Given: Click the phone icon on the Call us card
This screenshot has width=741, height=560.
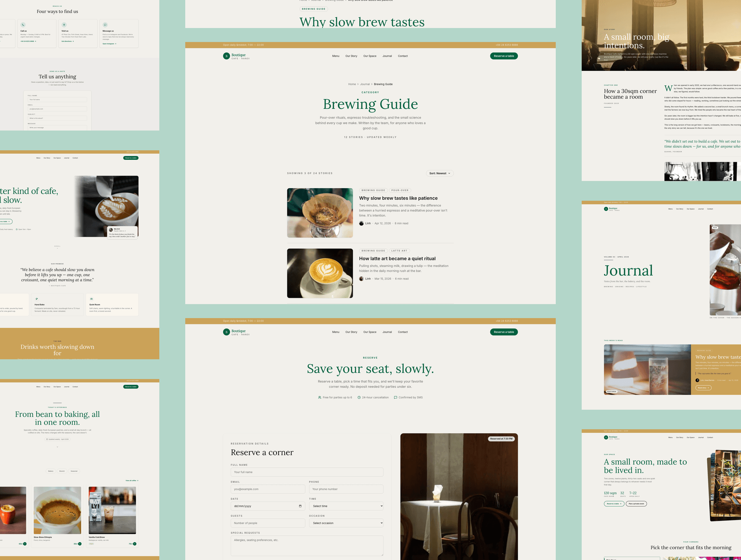Looking at the screenshot, I should pyautogui.click(x=23, y=25).
